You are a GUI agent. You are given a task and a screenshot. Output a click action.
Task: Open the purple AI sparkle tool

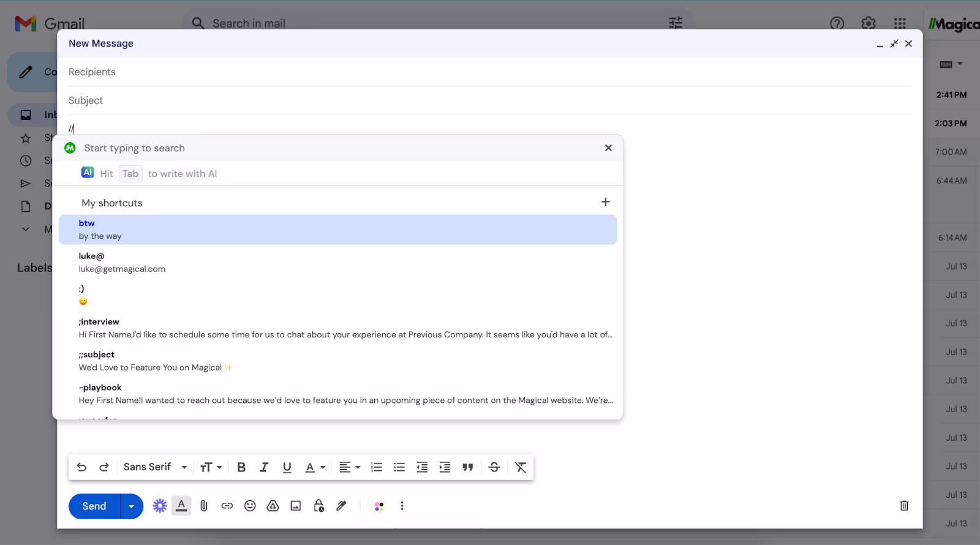tap(160, 506)
